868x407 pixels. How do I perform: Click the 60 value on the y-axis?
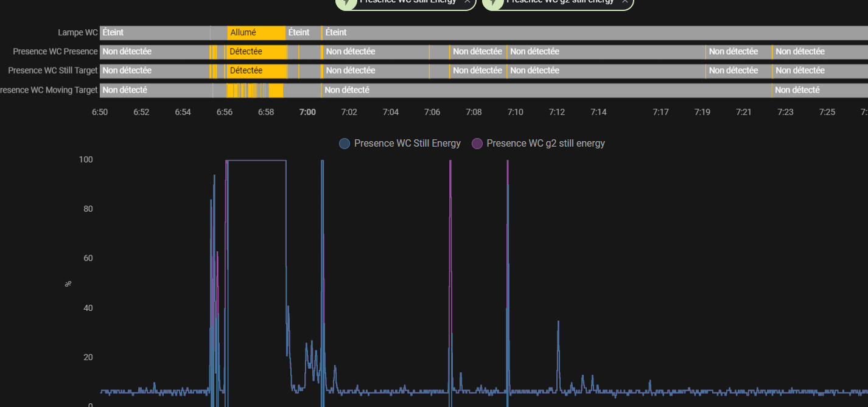(88, 258)
